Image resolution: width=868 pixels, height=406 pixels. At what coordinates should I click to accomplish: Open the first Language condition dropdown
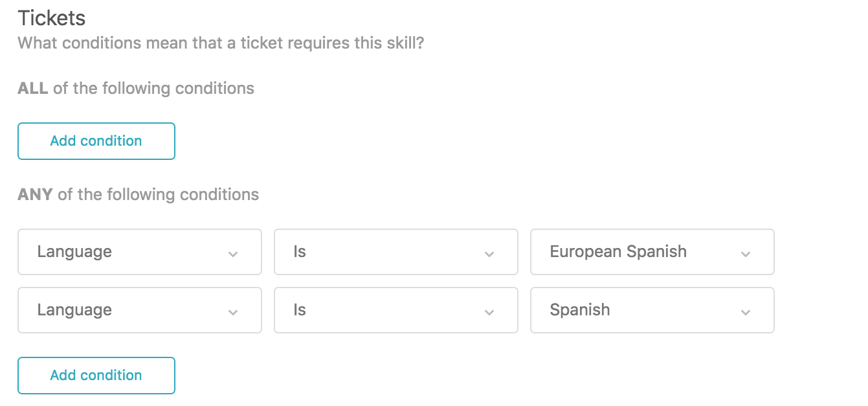[139, 252]
